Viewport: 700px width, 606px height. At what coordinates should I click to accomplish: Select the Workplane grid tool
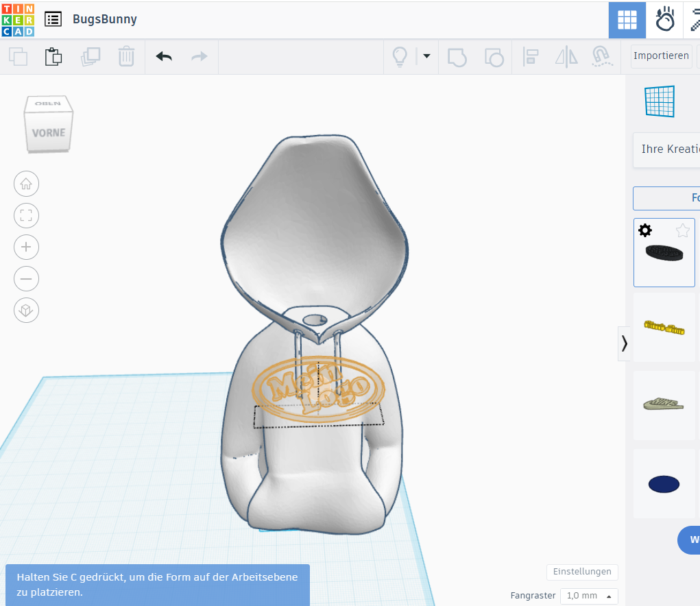pos(660,101)
